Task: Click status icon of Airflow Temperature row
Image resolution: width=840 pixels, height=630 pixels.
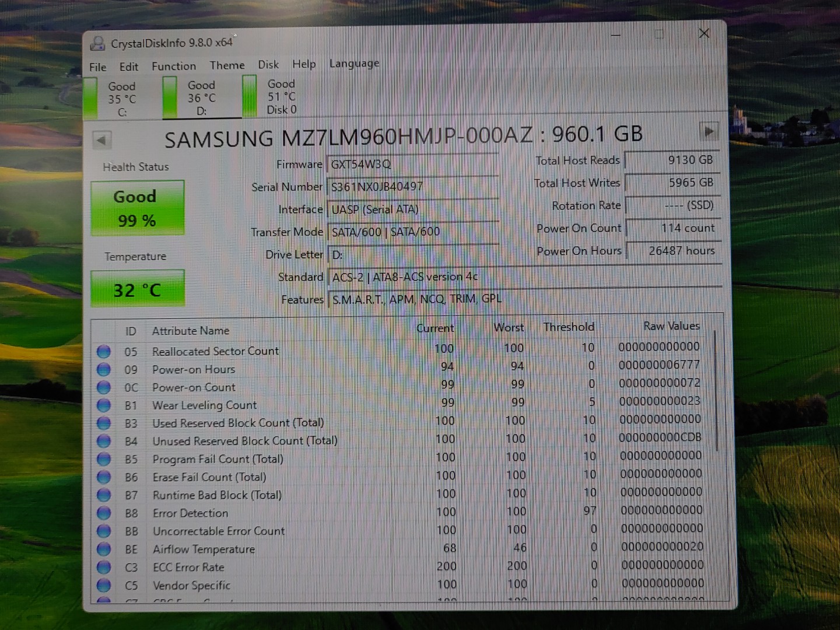Action: (x=104, y=549)
